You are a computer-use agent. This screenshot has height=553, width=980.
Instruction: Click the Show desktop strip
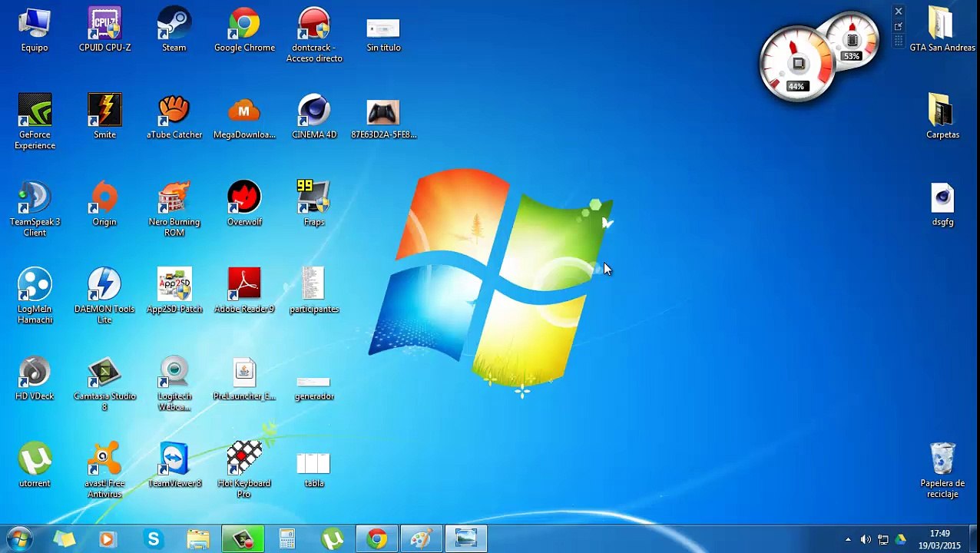tap(974, 539)
